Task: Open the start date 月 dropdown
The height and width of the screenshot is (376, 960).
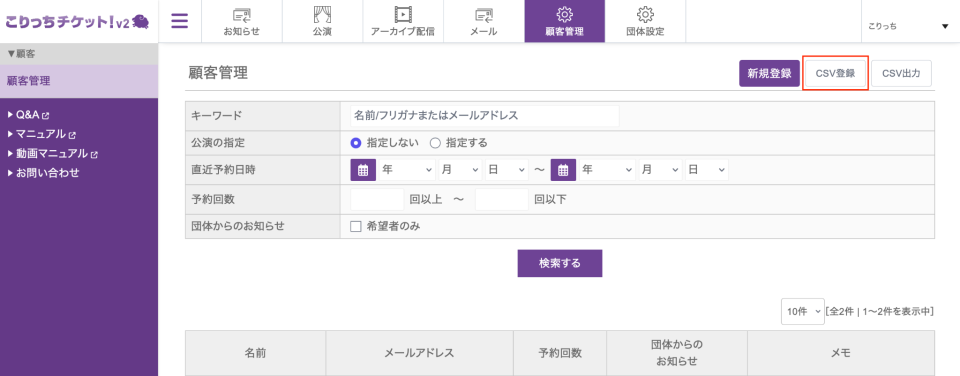Action: (x=460, y=170)
